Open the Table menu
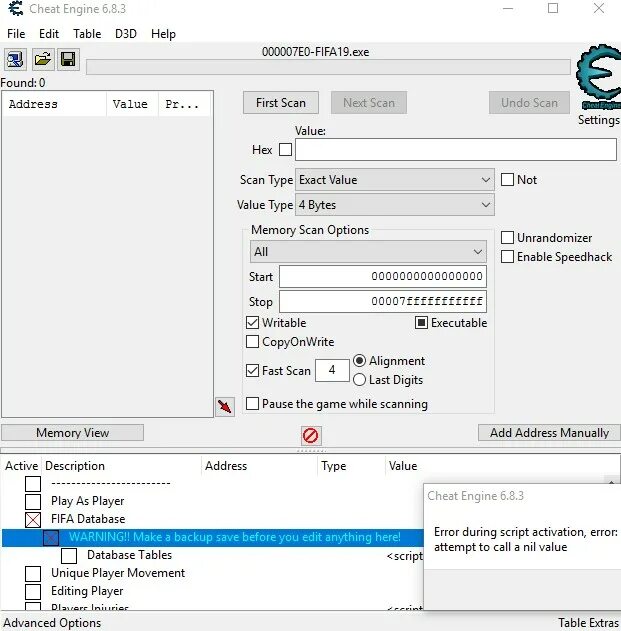621x631 pixels. click(87, 34)
